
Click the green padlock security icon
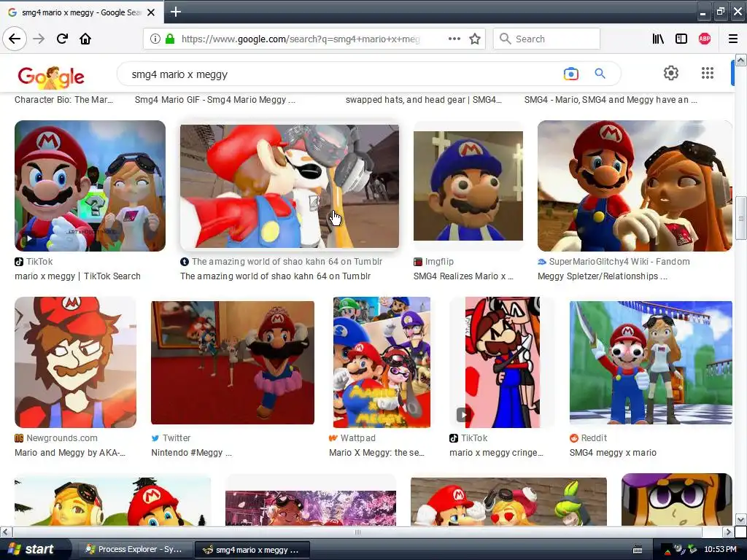coord(169,39)
